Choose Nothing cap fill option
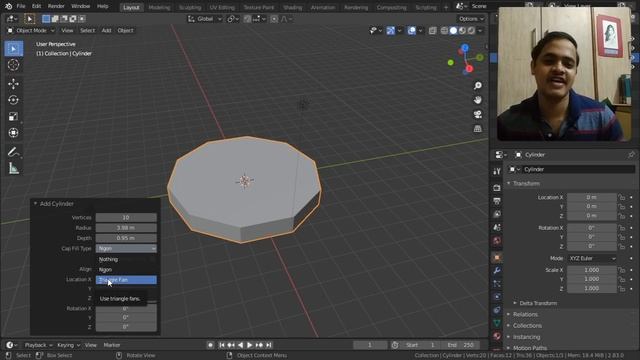Image resolution: width=640 pixels, height=360 pixels. 126,260
